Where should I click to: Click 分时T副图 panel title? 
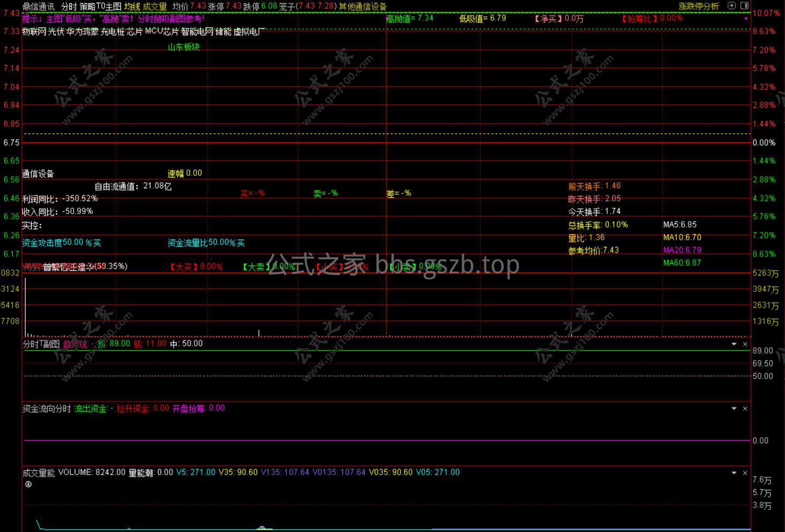(x=41, y=344)
